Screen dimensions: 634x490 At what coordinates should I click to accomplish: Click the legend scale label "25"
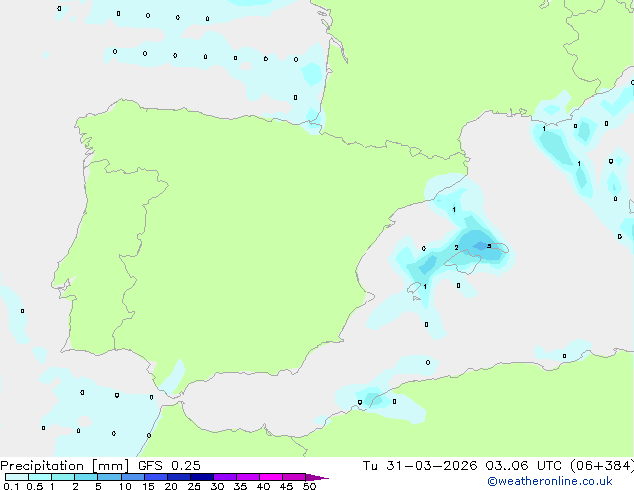[x=194, y=486]
